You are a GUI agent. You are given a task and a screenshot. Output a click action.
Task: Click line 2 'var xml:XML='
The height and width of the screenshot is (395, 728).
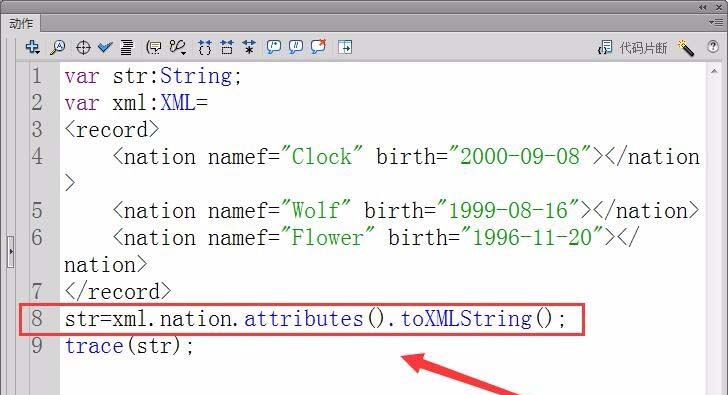(136, 103)
